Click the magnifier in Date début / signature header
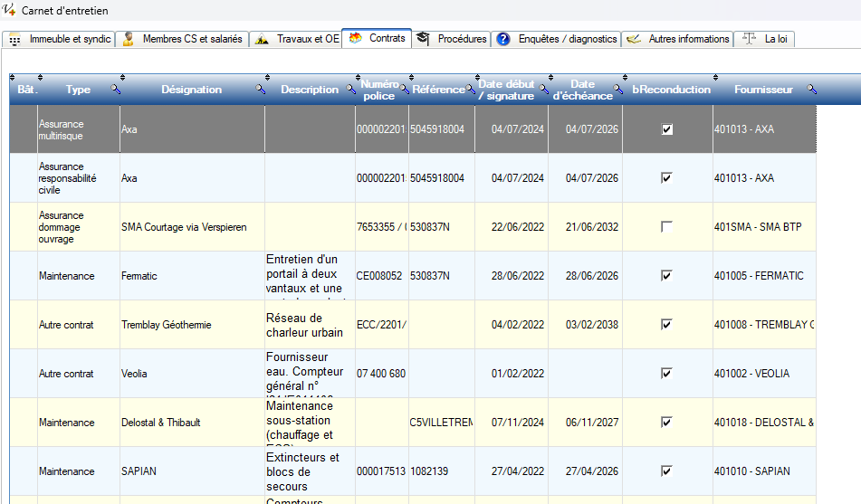The height and width of the screenshot is (504, 861). click(544, 90)
